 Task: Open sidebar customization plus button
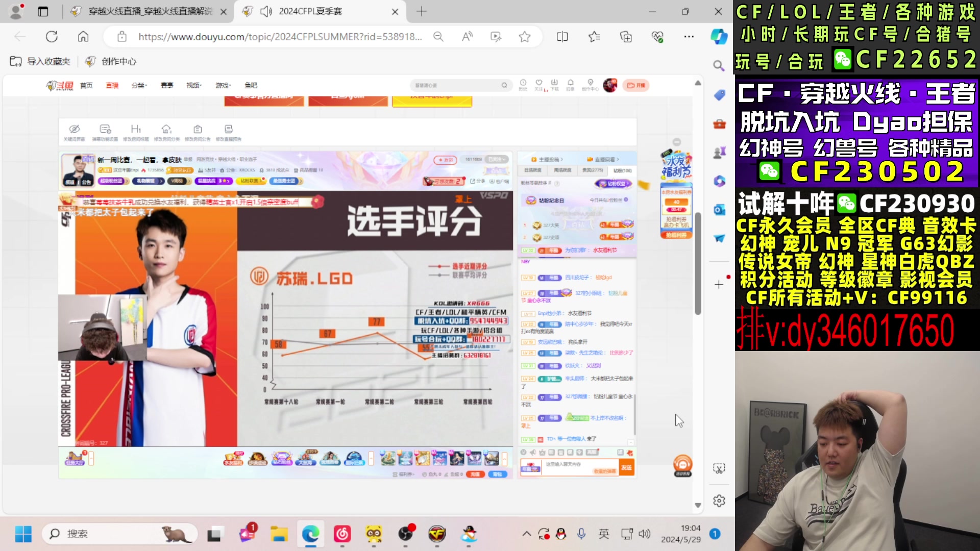[x=719, y=285]
